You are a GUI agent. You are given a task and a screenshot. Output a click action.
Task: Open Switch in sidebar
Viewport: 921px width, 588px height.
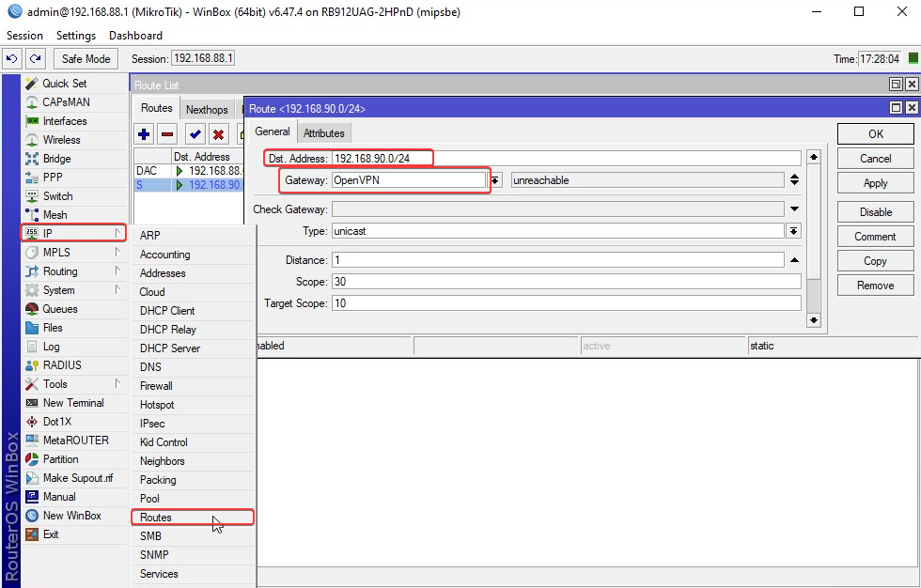coord(74,196)
